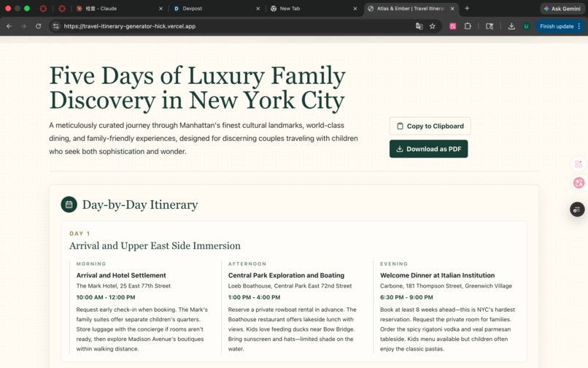
Task: Open the green profile avatar
Action: [x=526, y=26]
